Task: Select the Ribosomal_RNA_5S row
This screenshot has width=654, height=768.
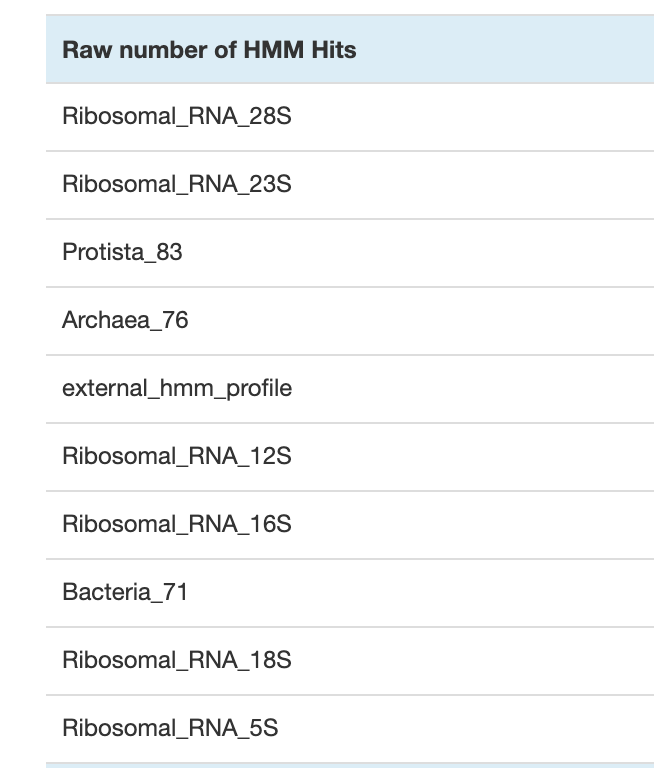Action: [x=170, y=728]
